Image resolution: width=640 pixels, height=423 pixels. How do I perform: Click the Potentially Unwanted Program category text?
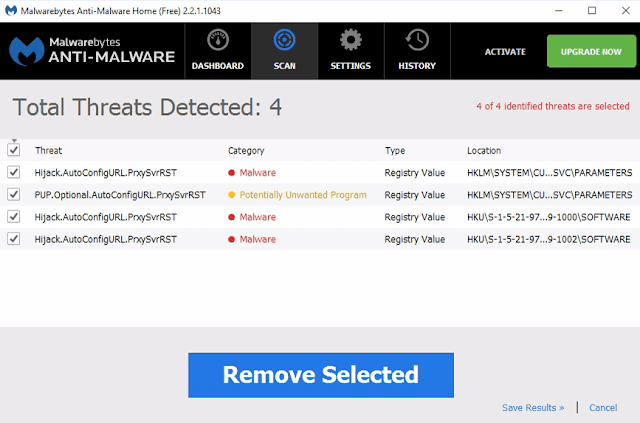(x=303, y=195)
